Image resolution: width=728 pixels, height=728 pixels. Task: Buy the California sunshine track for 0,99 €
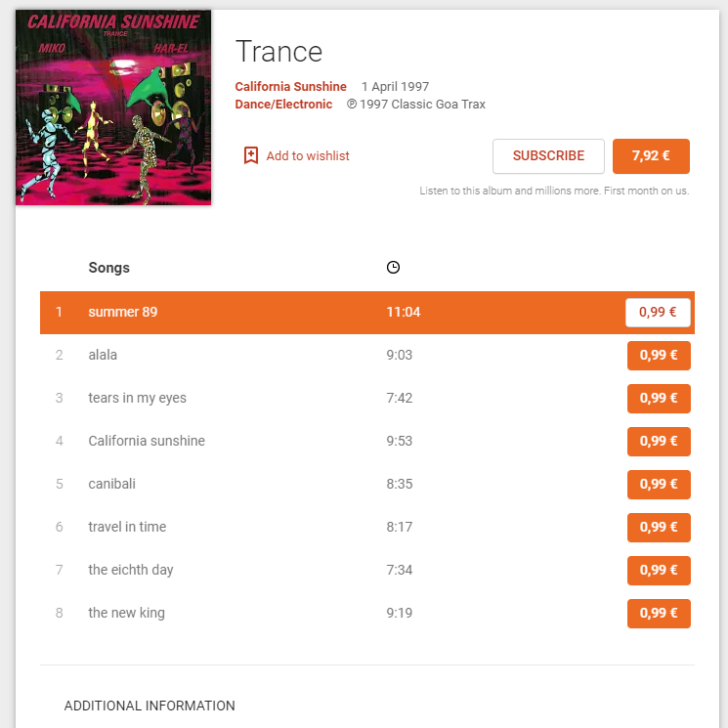pos(659,442)
